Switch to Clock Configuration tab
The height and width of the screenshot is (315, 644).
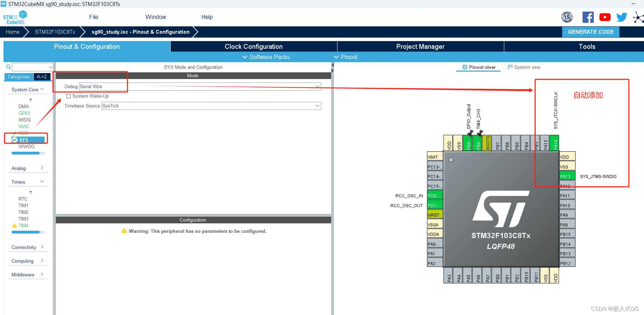(x=254, y=46)
